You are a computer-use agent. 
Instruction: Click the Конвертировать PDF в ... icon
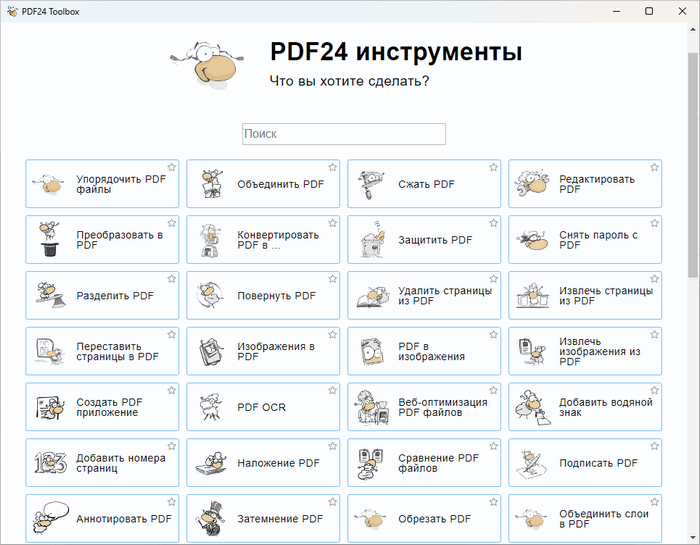click(x=211, y=240)
